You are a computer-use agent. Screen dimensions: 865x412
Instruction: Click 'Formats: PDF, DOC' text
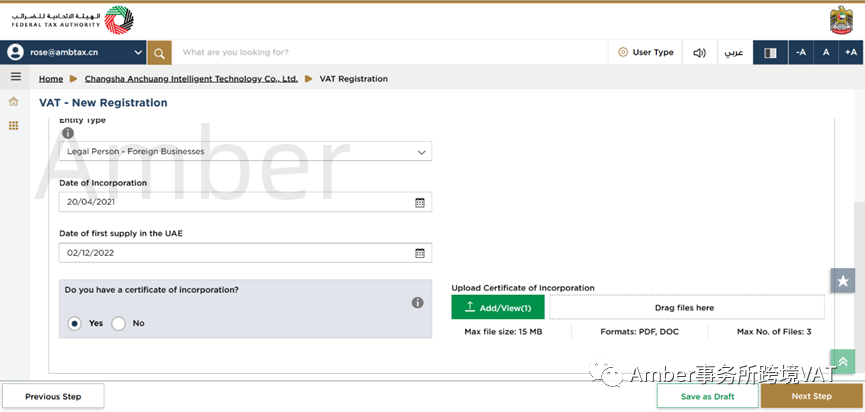click(639, 332)
